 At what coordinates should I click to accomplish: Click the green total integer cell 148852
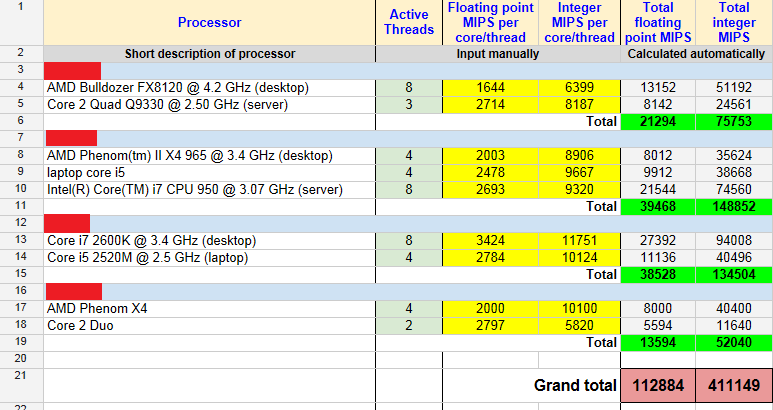[735, 206]
